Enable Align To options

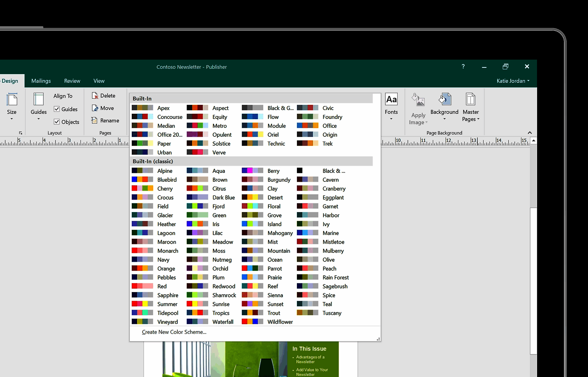coord(63,96)
